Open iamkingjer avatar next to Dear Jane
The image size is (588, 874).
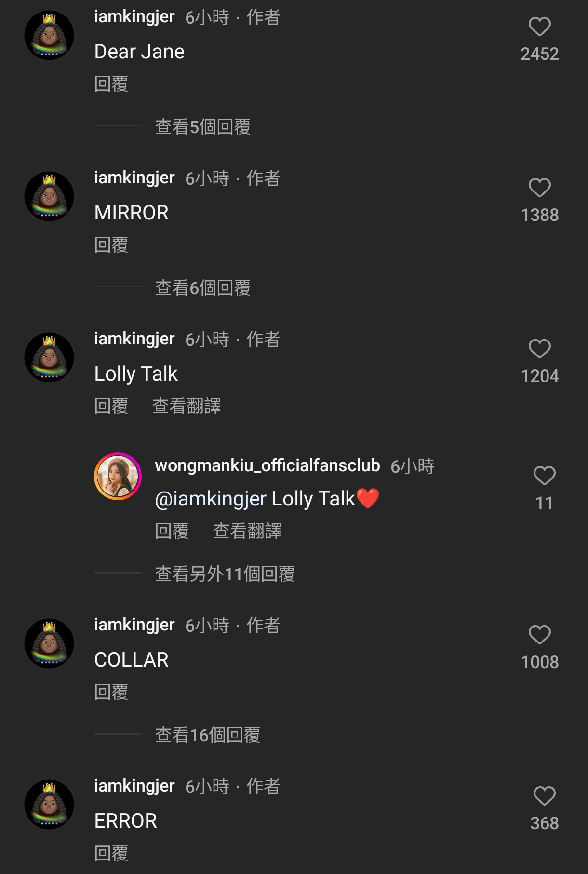pos(49,35)
